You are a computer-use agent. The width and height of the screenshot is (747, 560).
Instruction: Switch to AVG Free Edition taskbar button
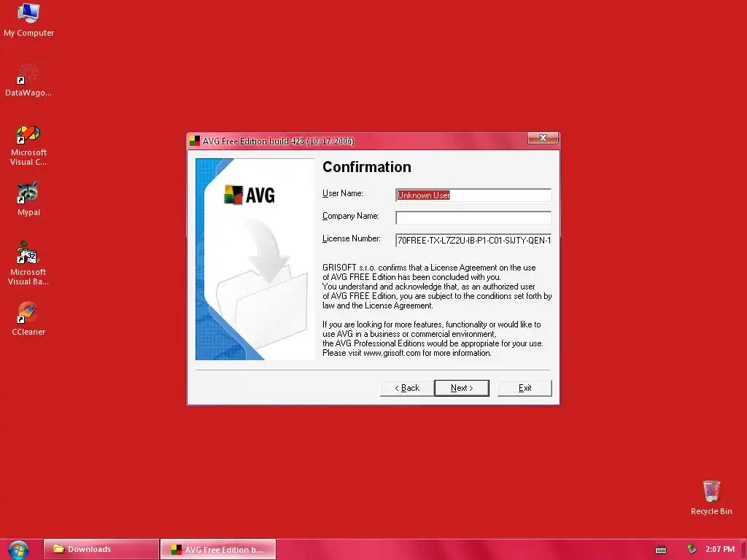[x=218, y=550]
